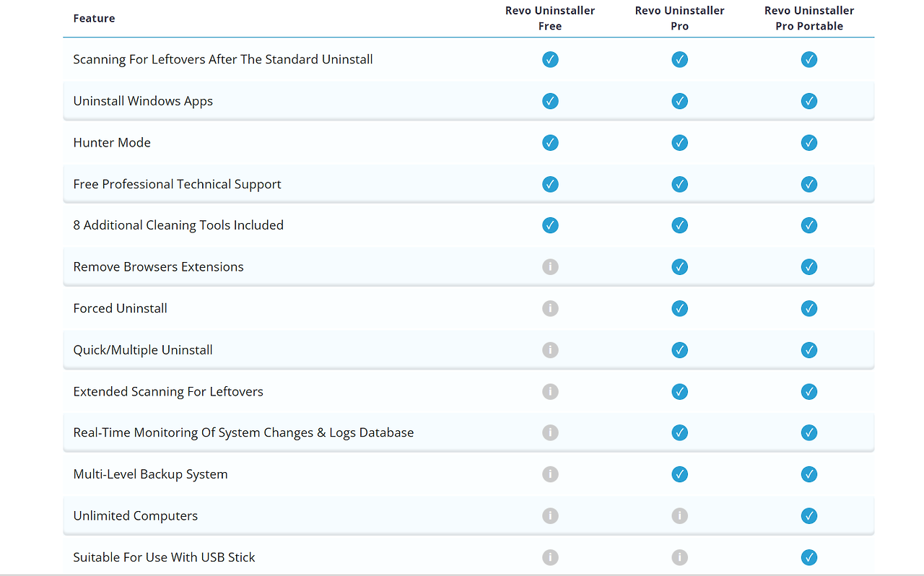Screen dimensions: 924x576
Task: Click the Pro info icon for USB Stick row
Action: 679,557
